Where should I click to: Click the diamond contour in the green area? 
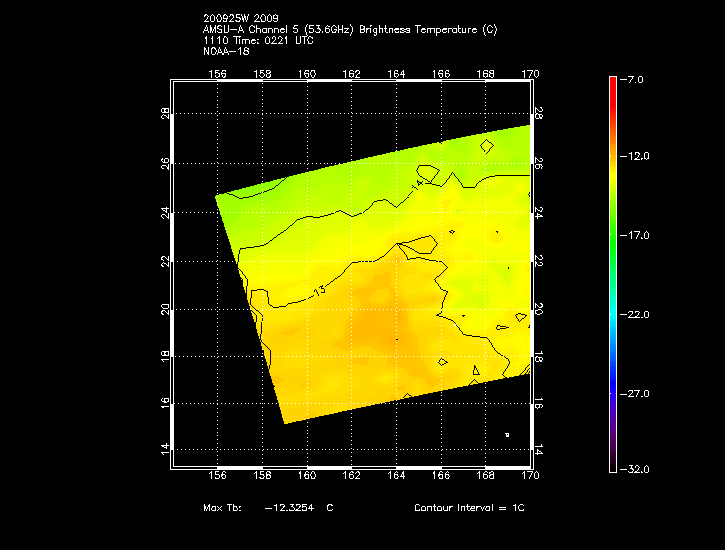point(486,146)
